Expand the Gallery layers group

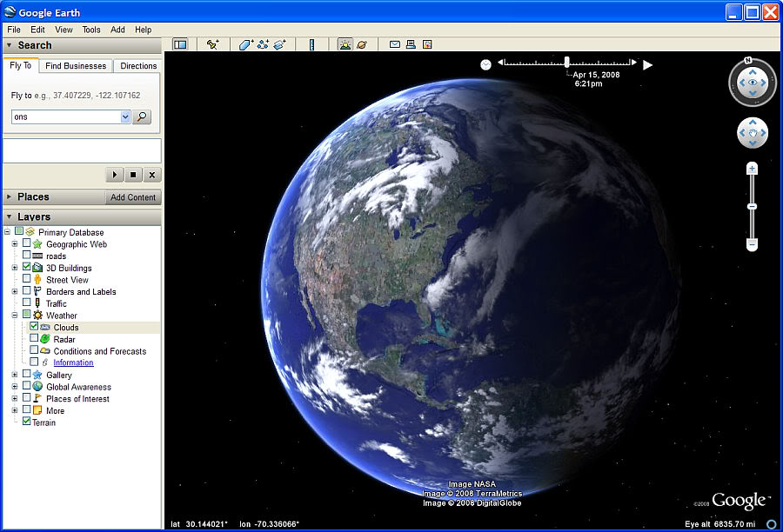coord(14,375)
